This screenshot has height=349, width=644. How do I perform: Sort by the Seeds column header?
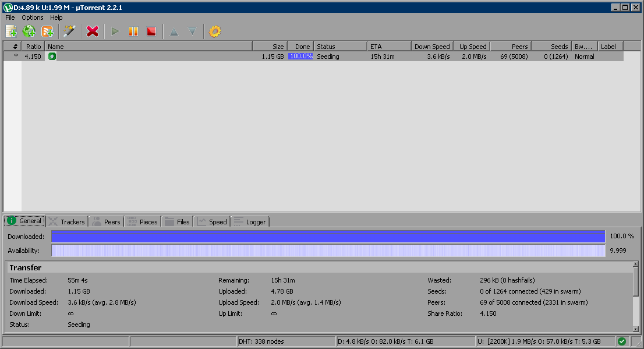tap(551, 47)
